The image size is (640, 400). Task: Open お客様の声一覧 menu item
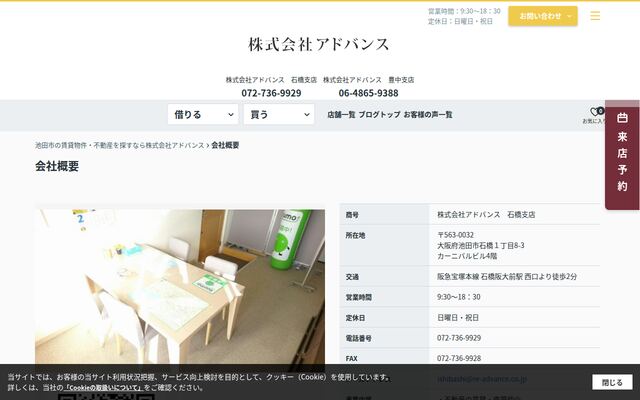click(x=428, y=115)
